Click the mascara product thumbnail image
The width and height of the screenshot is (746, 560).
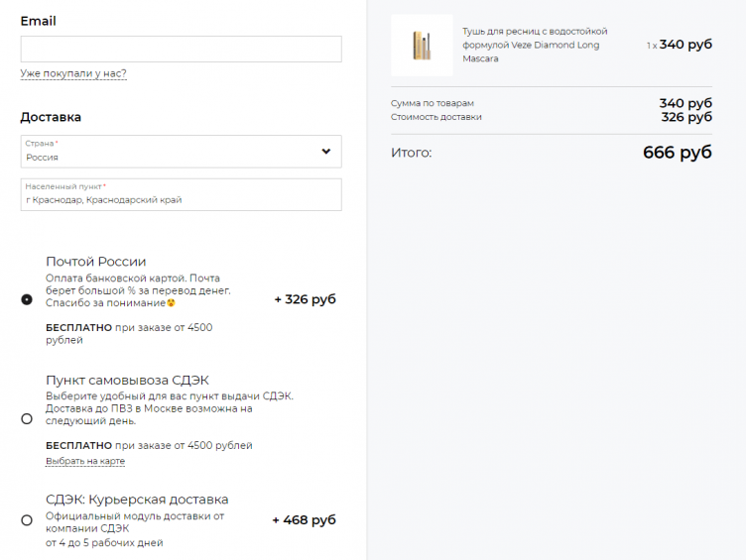(x=422, y=46)
